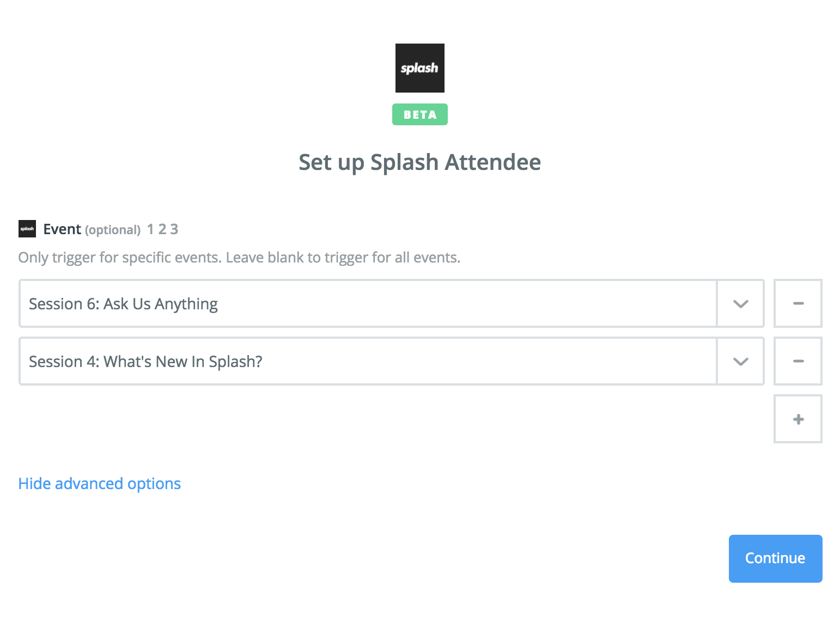Click the small Splash icon beside Event
The image size is (840, 623).
[27, 229]
